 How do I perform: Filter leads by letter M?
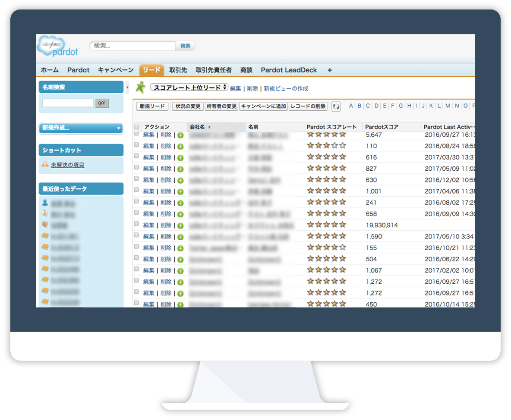448,106
